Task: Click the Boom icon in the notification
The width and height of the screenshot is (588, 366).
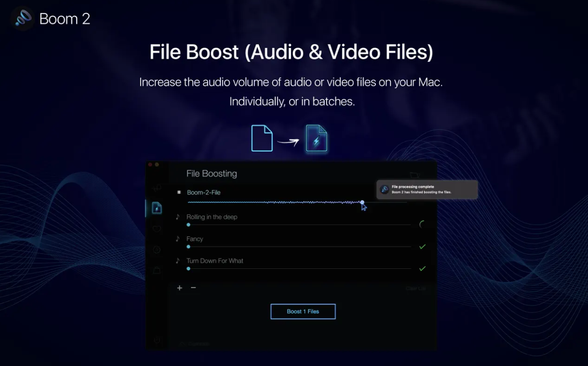Action: [384, 189]
